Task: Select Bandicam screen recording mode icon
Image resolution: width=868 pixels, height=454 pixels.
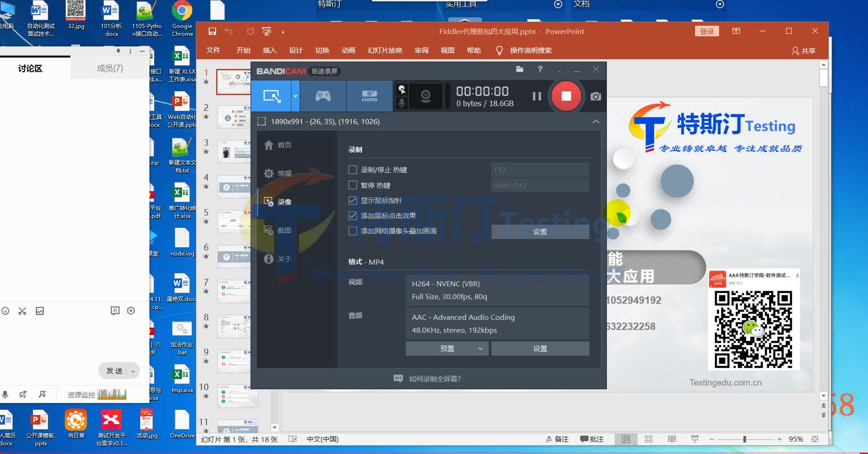Action: coord(271,96)
